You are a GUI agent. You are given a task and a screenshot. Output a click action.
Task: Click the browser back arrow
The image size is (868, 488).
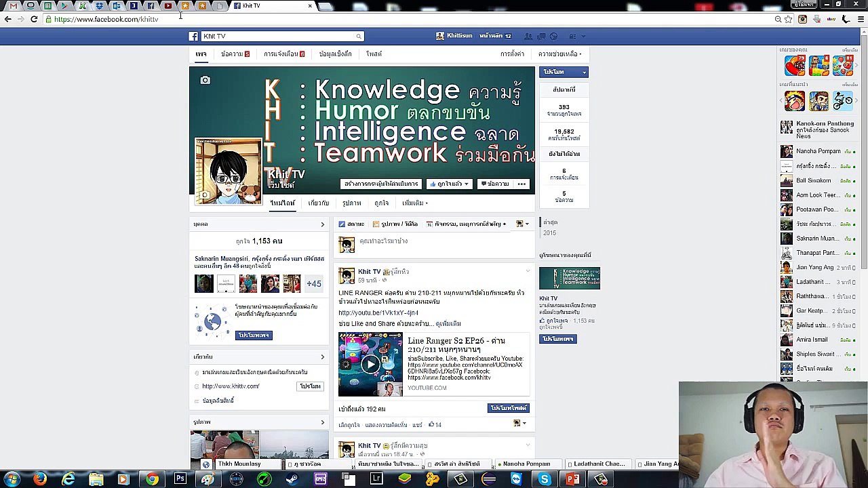pyautogui.click(x=8, y=19)
